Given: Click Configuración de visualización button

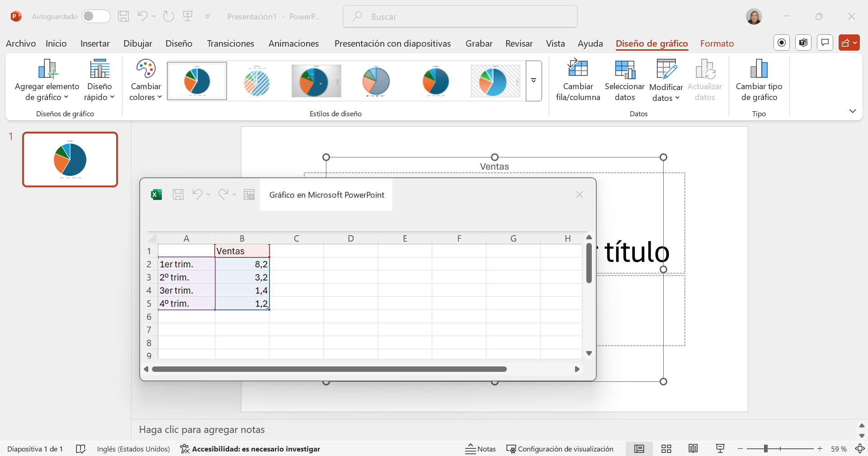Looking at the screenshot, I should click(560, 449).
